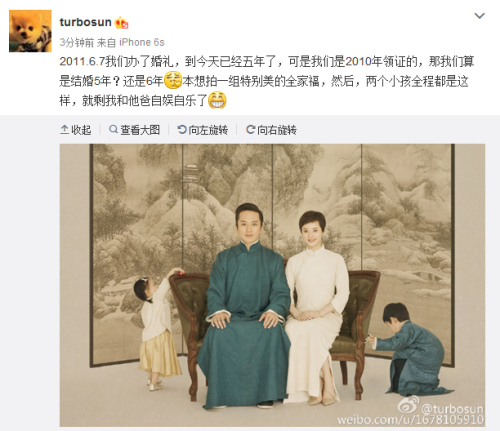Click the 向右旋转 clockwise arrow icon

[x=250, y=129]
